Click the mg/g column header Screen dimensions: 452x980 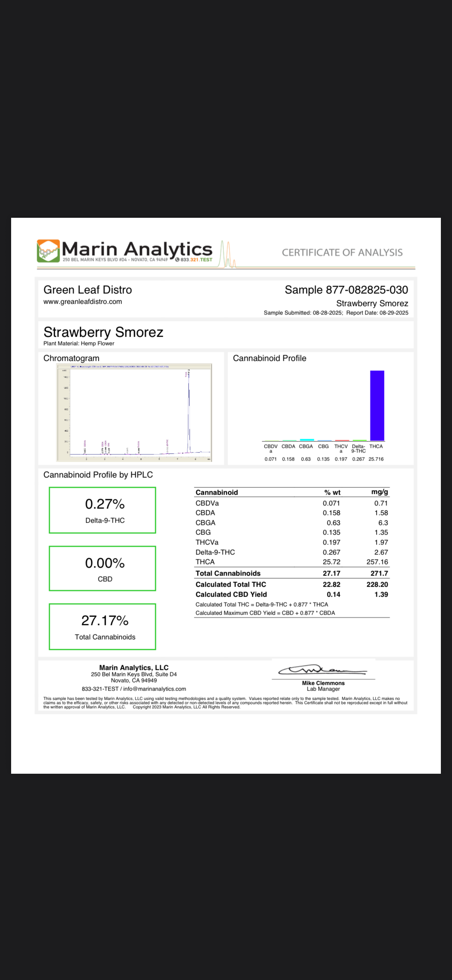click(x=380, y=492)
